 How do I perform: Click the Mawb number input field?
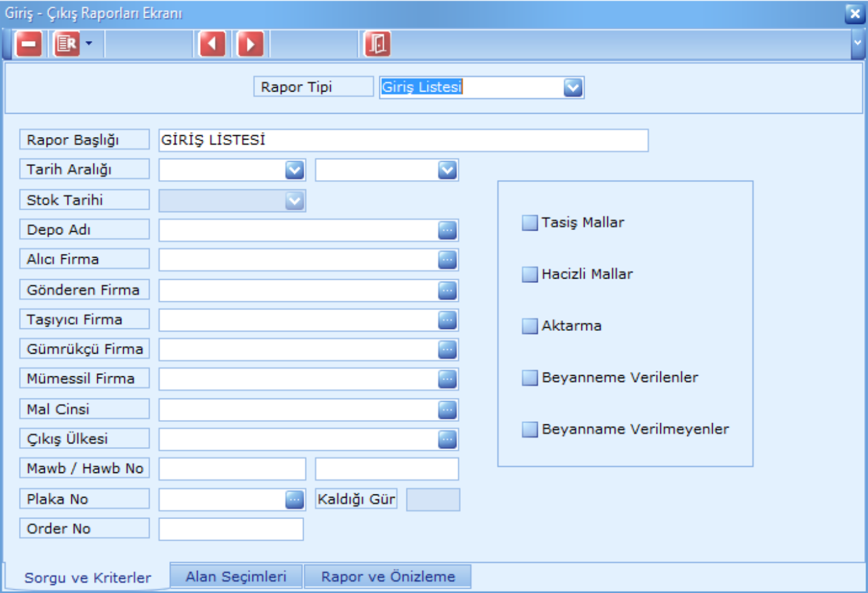[232, 469]
